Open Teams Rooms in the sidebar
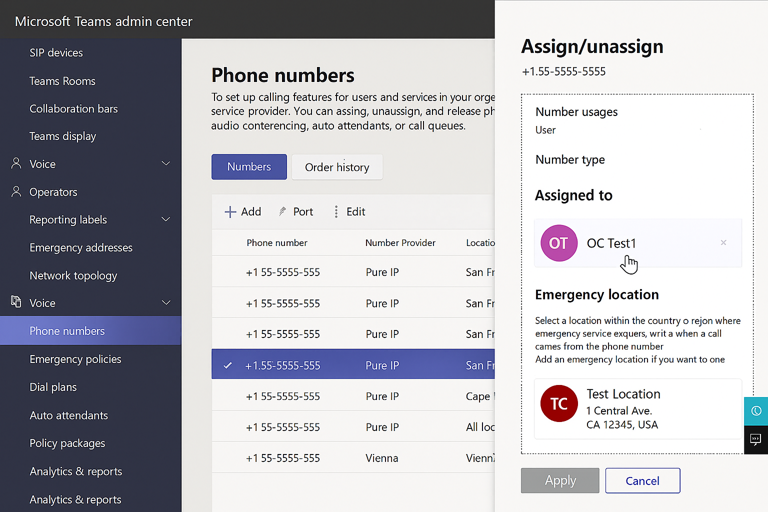The width and height of the screenshot is (768, 512). tap(62, 81)
